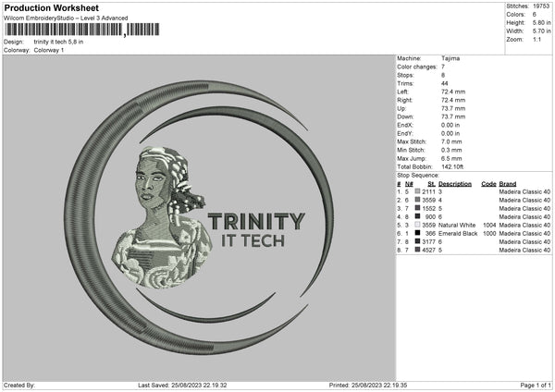Click the 'Last Saved: 25/08/2023 22.19.32' entry
555x392 pixels.
tap(182, 386)
